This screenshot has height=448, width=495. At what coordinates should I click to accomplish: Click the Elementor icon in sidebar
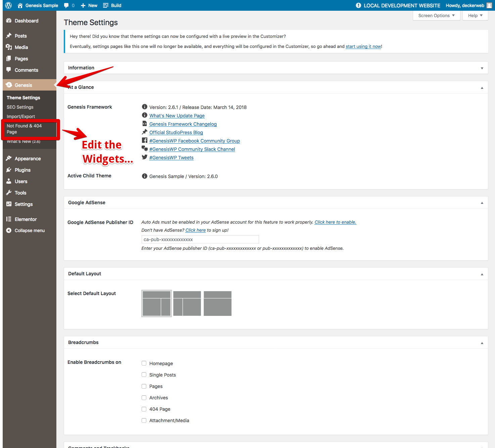pos(9,219)
